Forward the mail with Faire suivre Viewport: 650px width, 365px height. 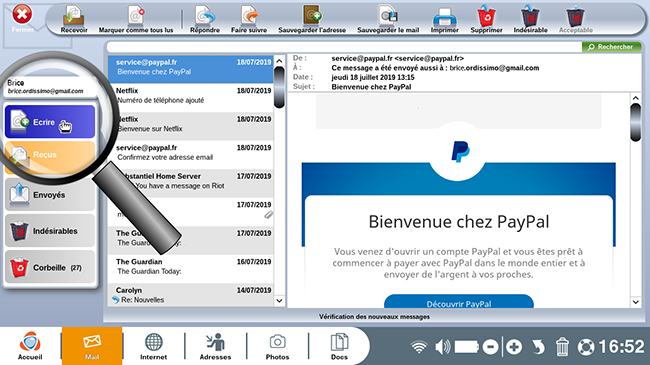click(x=249, y=19)
